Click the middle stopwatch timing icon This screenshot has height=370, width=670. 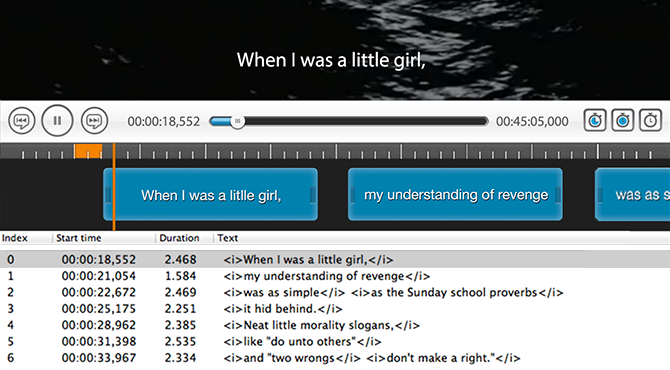623,120
